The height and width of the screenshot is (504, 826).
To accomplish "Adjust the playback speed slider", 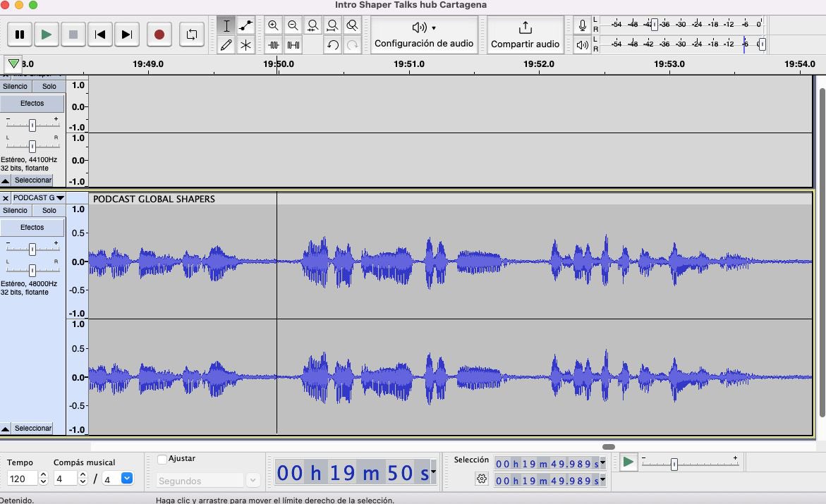I will coord(674,462).
